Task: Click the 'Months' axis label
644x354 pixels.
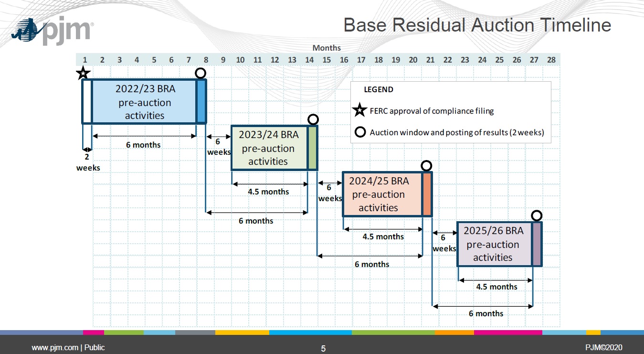Action: tap(327, 48)
